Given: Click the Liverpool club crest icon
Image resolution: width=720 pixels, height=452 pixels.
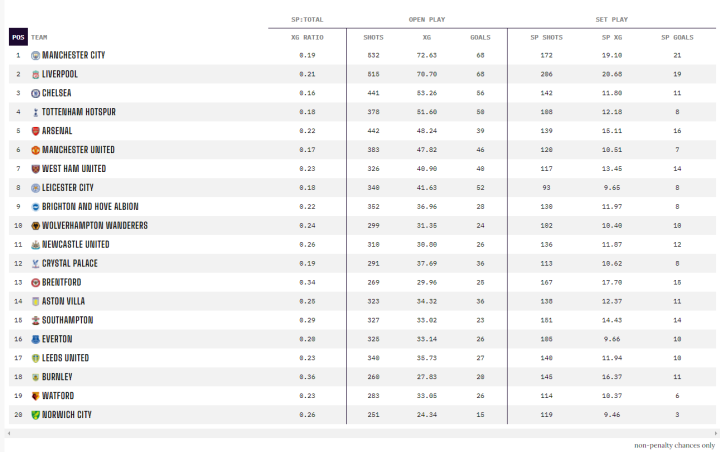Looking at the screenshot, I should [36, 74].
